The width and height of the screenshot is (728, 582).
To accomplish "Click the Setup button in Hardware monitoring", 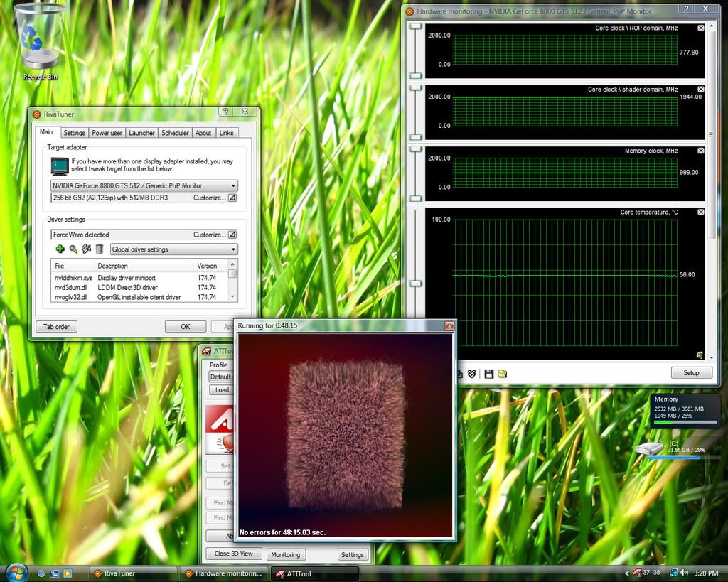I will coord(691,373).
